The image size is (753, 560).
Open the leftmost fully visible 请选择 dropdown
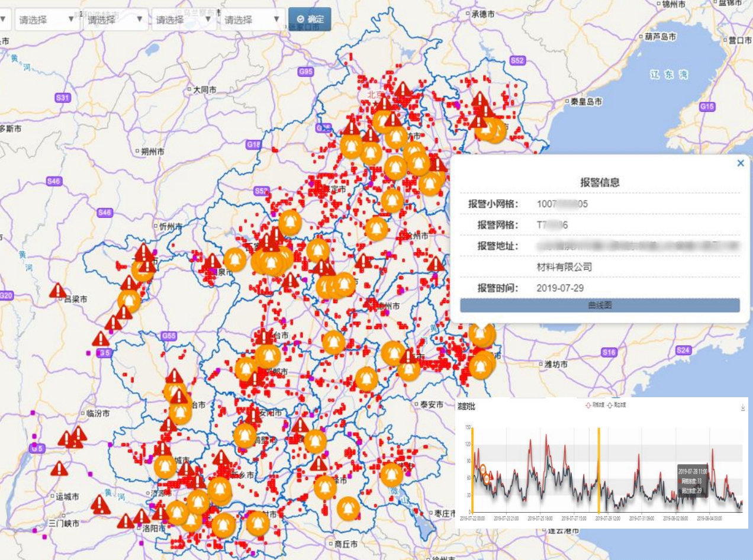(x=46, y=20)
